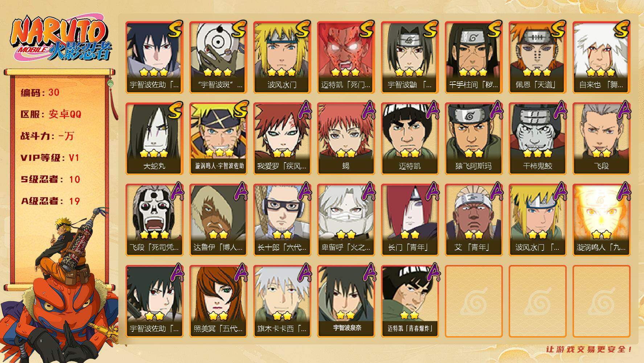Click the 迈特凯「青春爆炸」 card

[x=410, y=301]
